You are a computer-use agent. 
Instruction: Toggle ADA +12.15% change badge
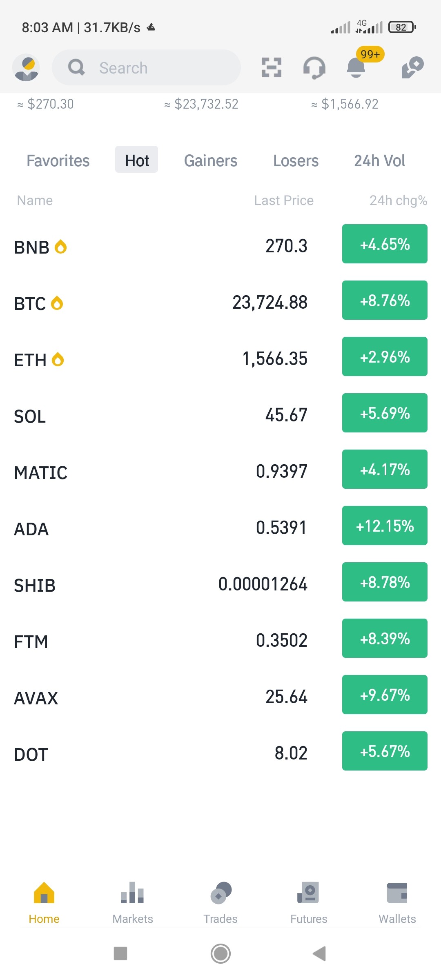[385, 526]
